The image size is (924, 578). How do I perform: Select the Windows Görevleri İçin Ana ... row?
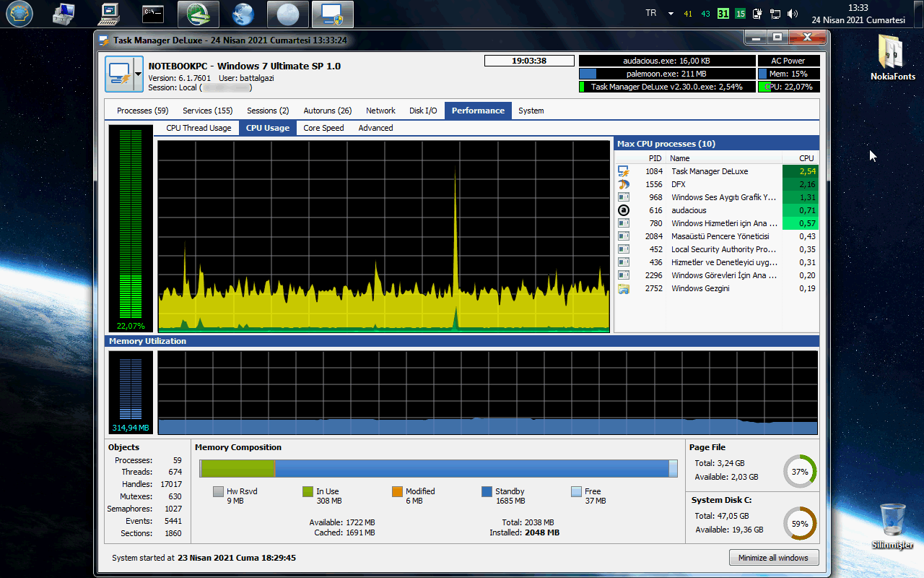(x=717, y=275)
